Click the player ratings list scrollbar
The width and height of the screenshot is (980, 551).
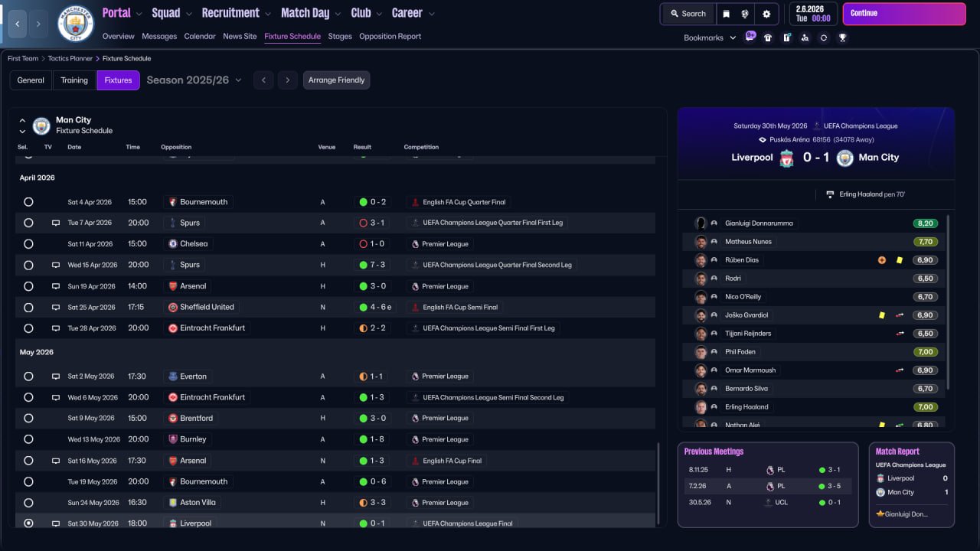[948, 302]
